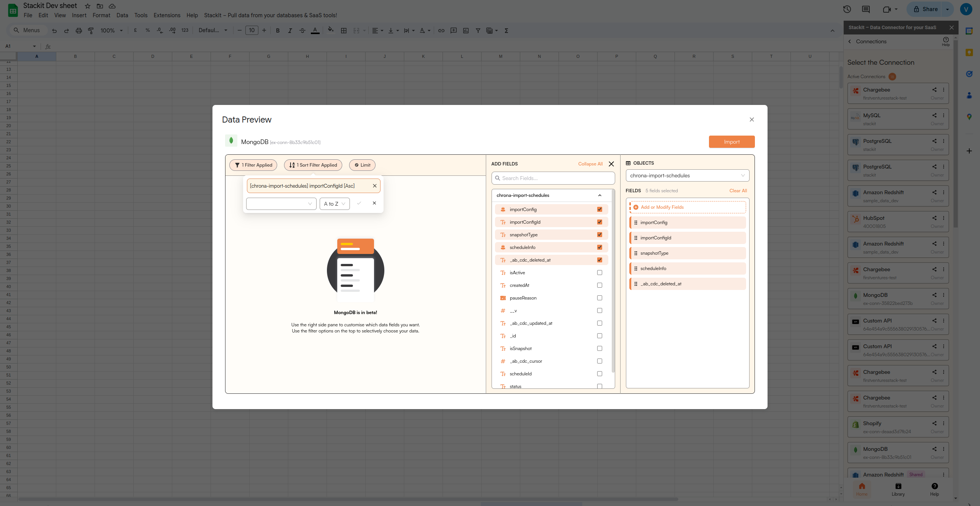The width and height of the screenshot is (980, 506).
Task: Open the Data menu
Action: [122, 15]
